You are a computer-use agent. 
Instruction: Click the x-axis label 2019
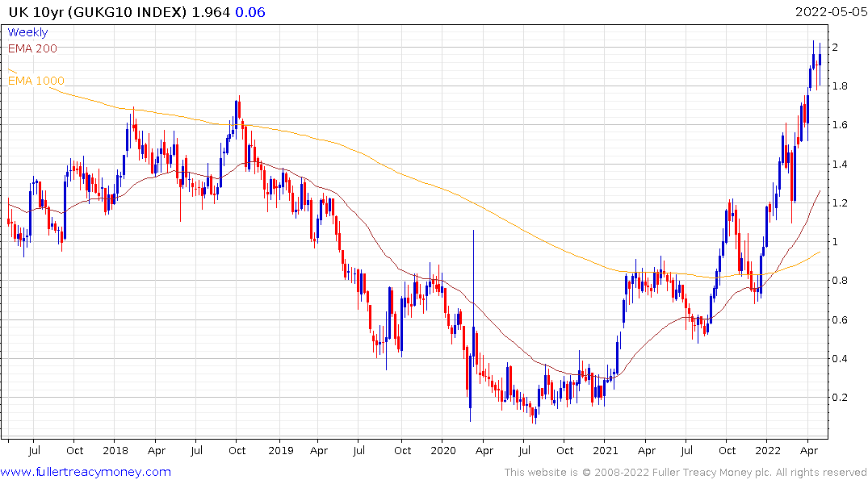coord(281,450)
